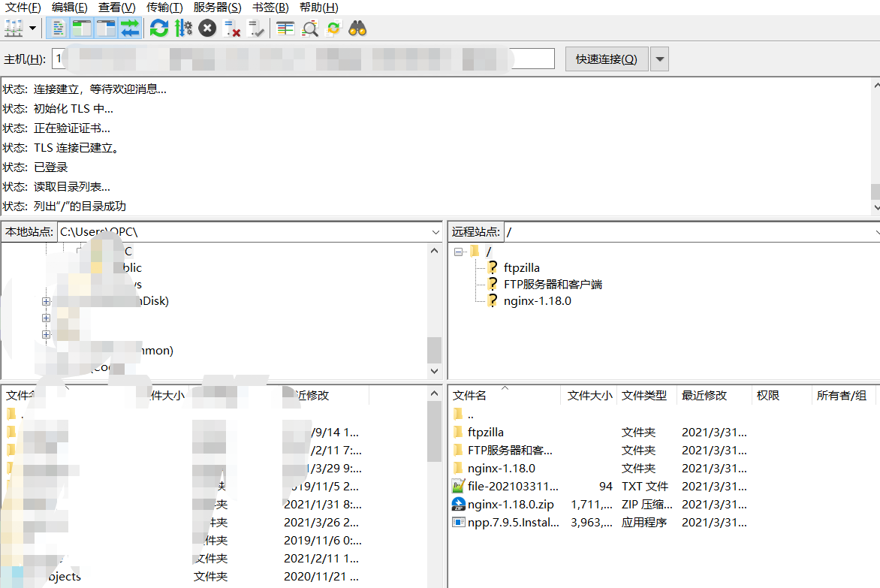The height and width of the screenshot is (588, 880).
Task: Reconnect to the last server icon
Action: point(256,28)
